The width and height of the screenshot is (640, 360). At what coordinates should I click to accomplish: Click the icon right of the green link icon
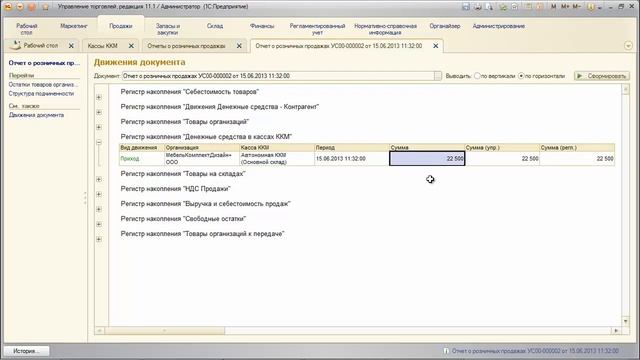(515, 7)
